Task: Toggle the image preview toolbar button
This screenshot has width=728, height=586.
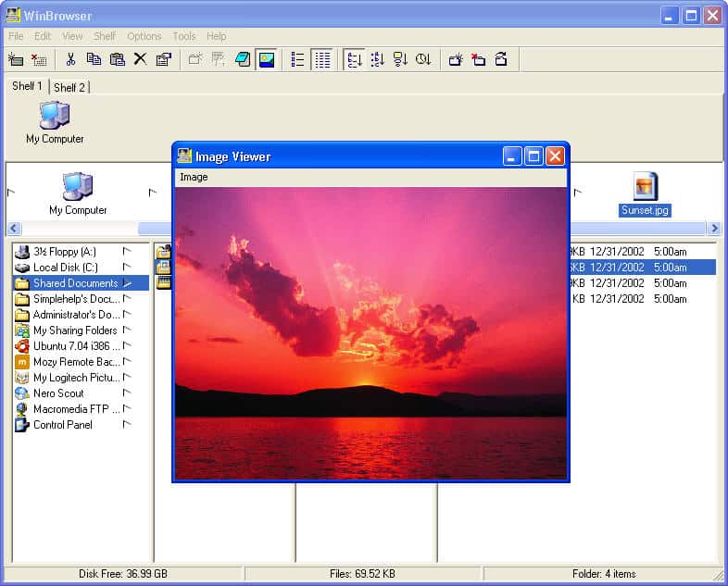Action: [266, 59]
